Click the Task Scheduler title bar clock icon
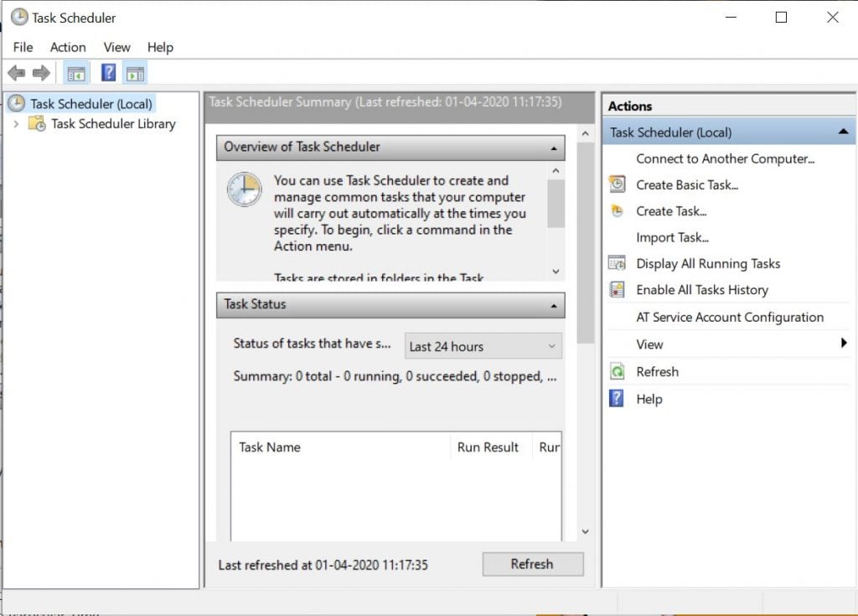Viewport: 858px width, 616px height. [19, 17]
